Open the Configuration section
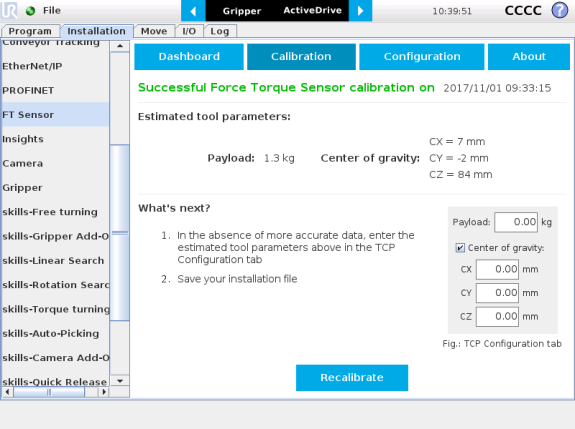 pos(422,56)
